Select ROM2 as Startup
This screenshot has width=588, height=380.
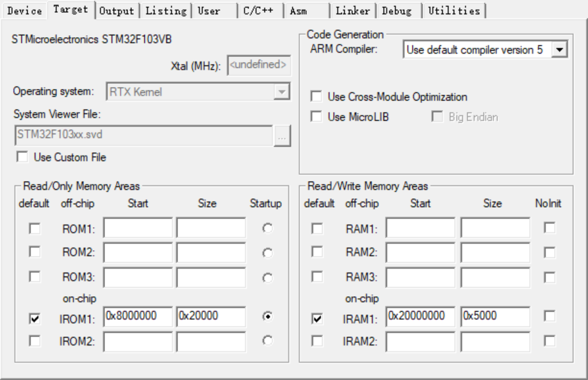(267, 253)
